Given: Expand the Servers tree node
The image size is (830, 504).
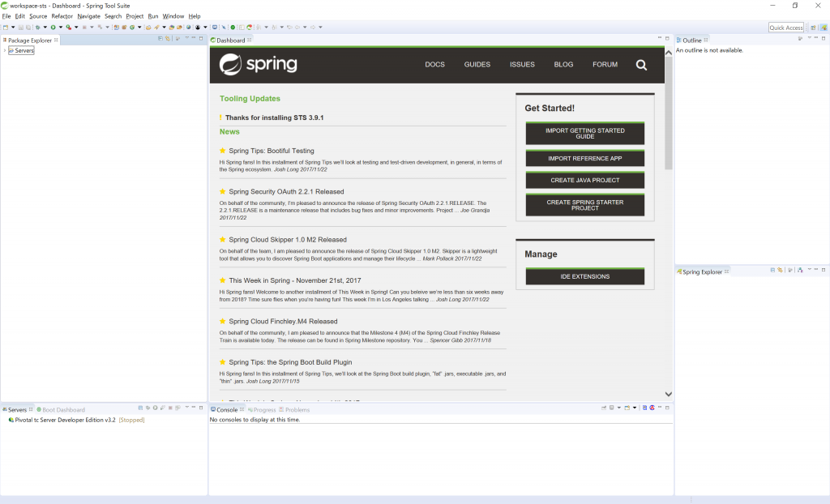Looking at the screenshot, I should click(x=4, y=50).
